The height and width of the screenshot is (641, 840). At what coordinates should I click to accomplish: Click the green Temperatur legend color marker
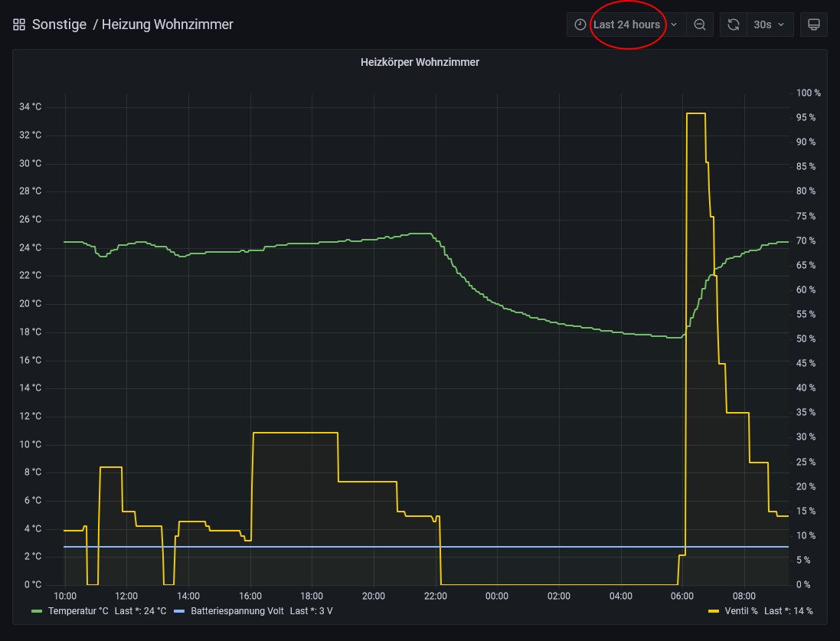[37, 611]
